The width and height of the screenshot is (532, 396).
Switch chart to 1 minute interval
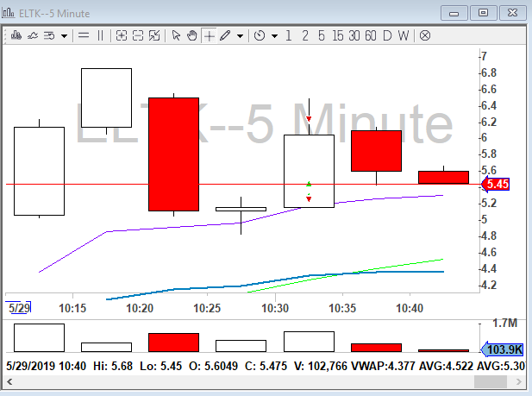288,35
